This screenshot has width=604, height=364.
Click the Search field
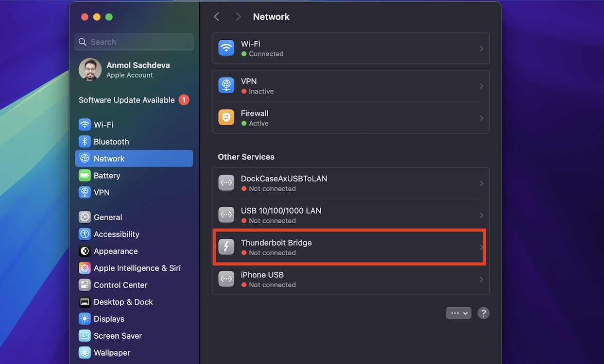pyautogui.click(x=134, y=42)
